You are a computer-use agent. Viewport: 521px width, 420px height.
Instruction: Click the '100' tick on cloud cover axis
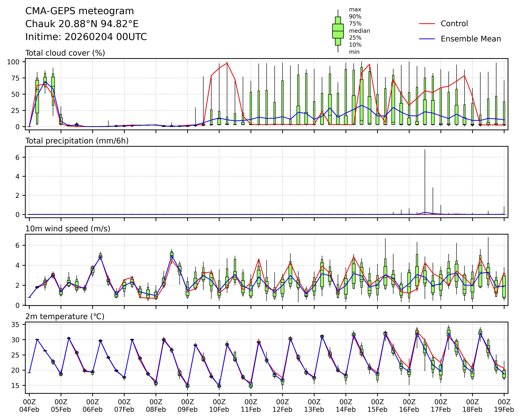13,62
